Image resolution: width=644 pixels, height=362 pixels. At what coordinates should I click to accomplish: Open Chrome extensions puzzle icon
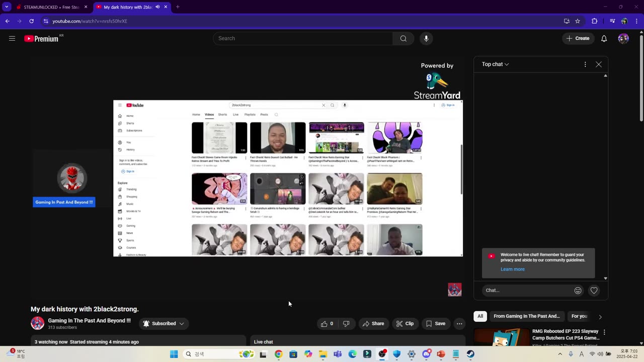(595, 21)
